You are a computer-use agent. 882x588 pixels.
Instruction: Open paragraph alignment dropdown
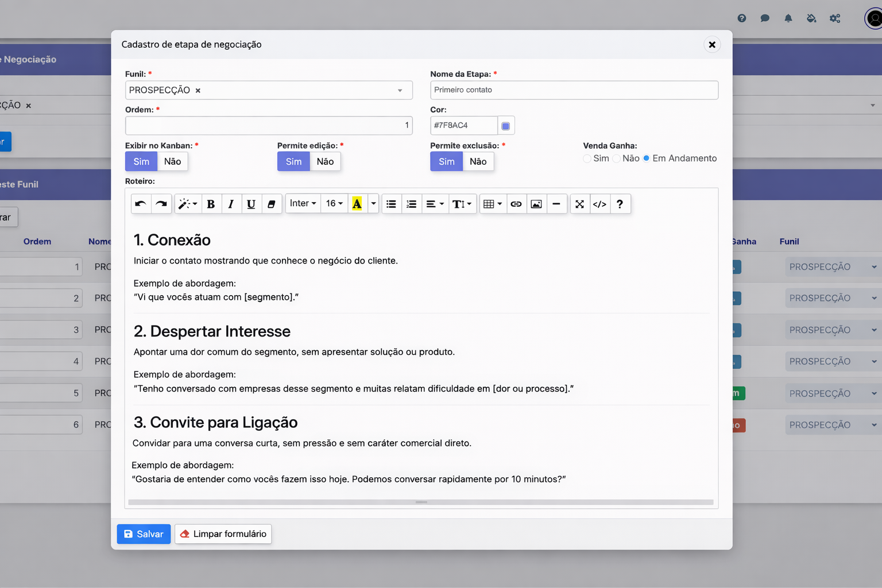point(435,204)
